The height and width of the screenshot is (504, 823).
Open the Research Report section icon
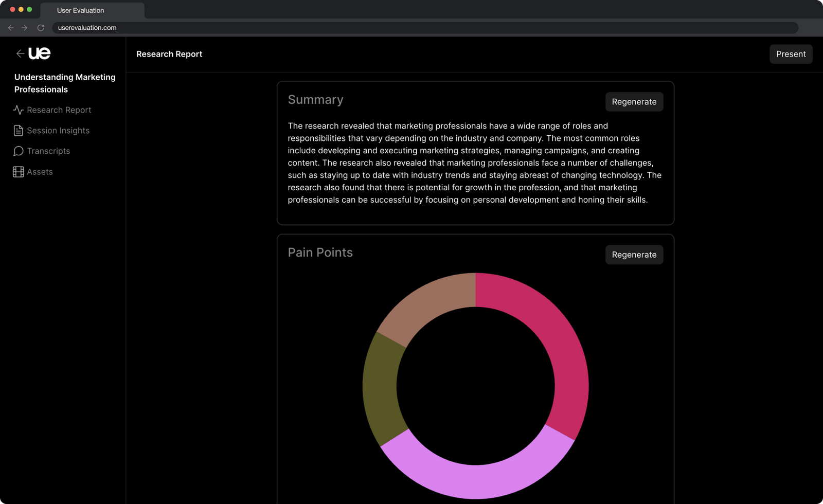coord(18,110)
